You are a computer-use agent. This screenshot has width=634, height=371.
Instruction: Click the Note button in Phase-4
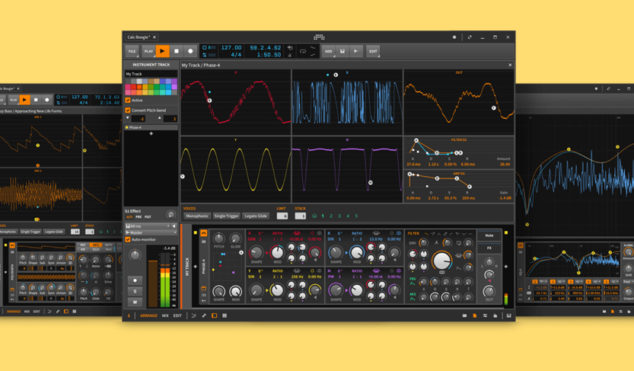489,236
